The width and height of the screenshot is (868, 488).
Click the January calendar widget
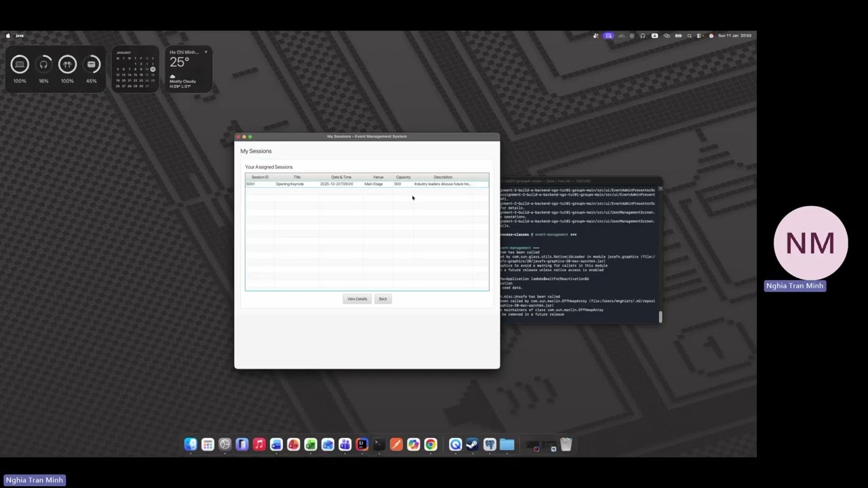pos(136,69)
